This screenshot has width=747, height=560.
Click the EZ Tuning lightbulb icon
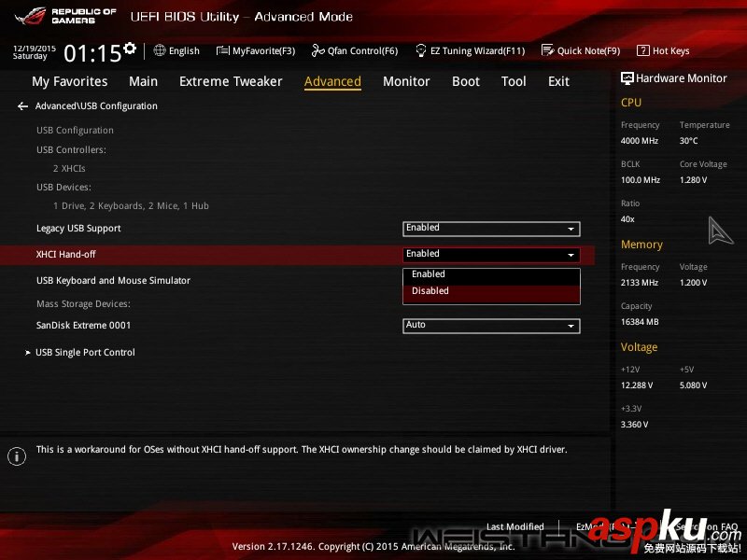pos(421,50)
